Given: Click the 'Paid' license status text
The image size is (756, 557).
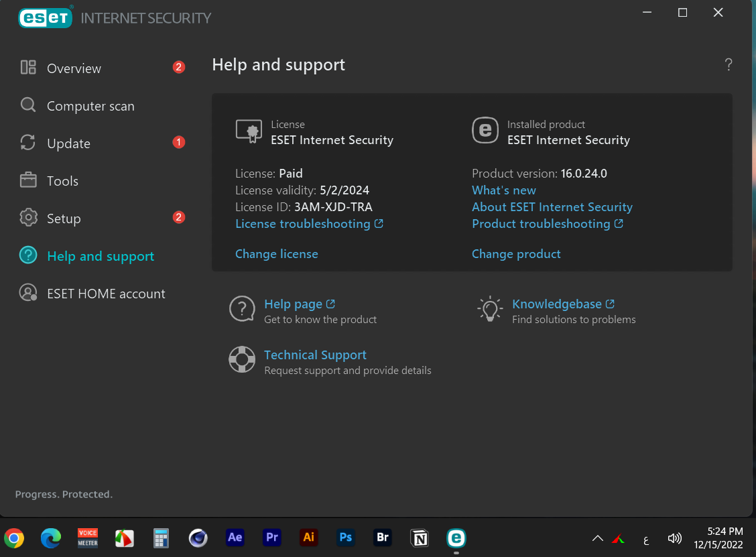Looking at the screenshot, I should pos(291,173).
